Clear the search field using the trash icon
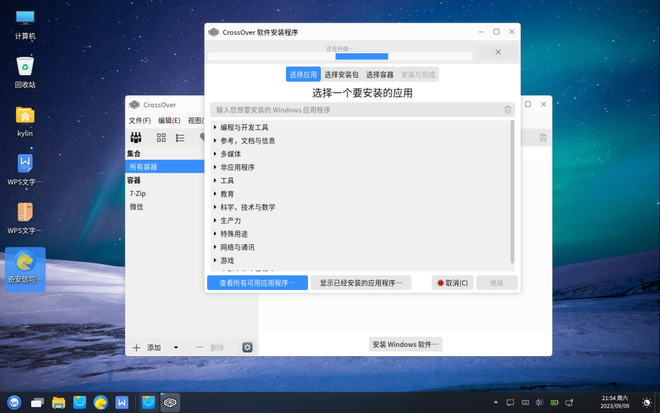 pyautogui.click(x=507, y=110)
